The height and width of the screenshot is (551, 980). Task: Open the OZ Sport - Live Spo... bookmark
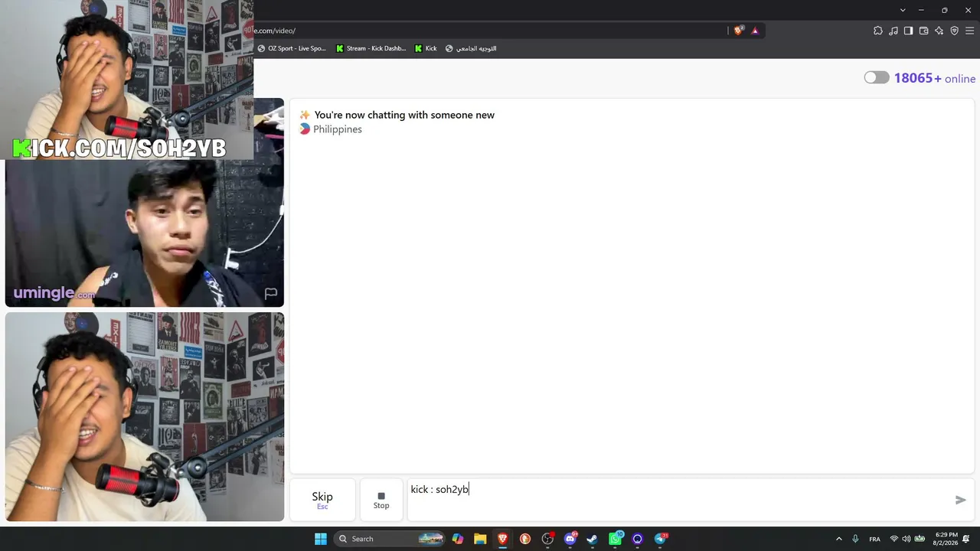click(292, 48)
